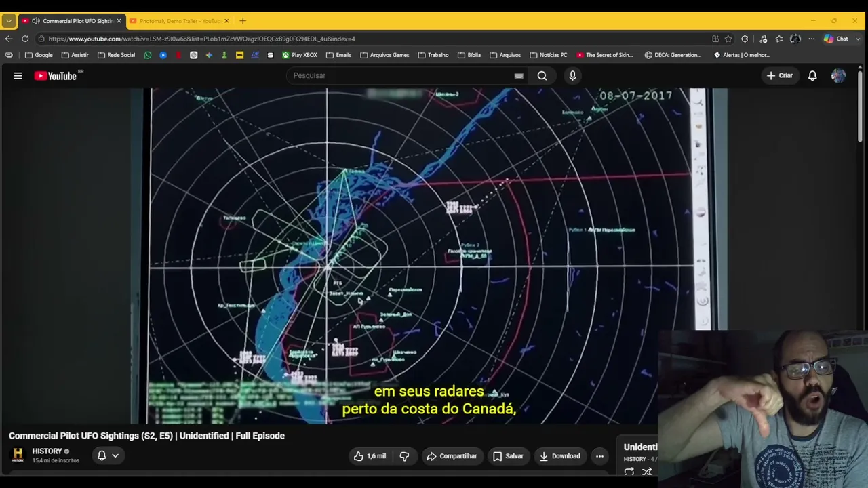Open a new browser tab
This screenshot has height=488, width=868.
coord(243,21)
